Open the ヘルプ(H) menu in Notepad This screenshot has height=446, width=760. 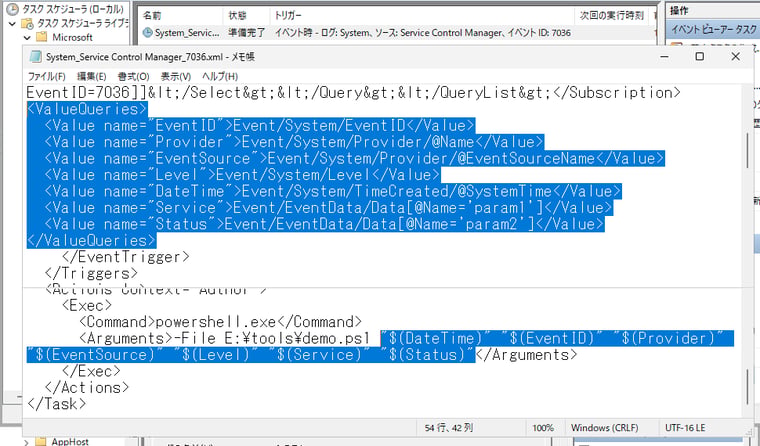[220, 77]
